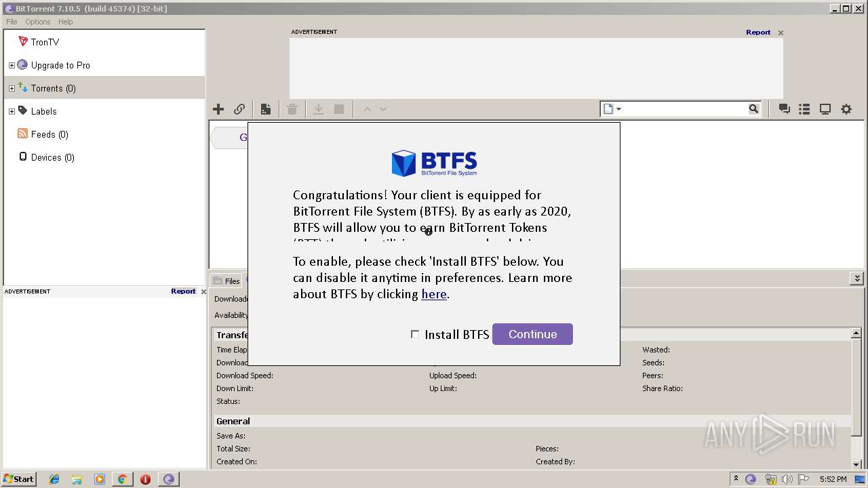
Task: Expand the Upgrade to Pro node
Action: (12, 66)
